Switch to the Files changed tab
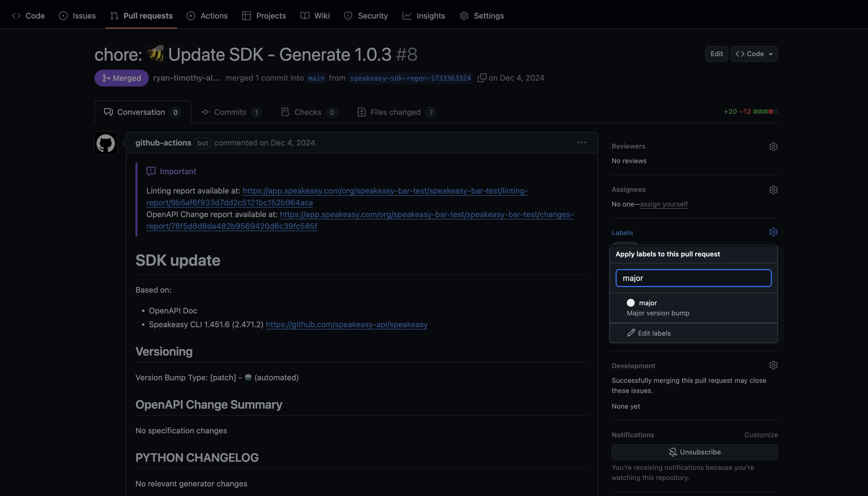Screen dimensions: 868x496 395,112
